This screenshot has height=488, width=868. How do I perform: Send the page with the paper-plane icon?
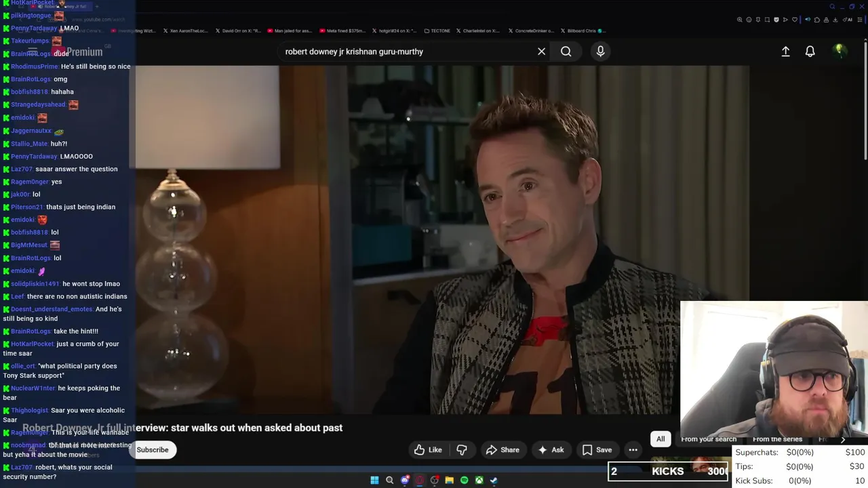tap(785, 20)
